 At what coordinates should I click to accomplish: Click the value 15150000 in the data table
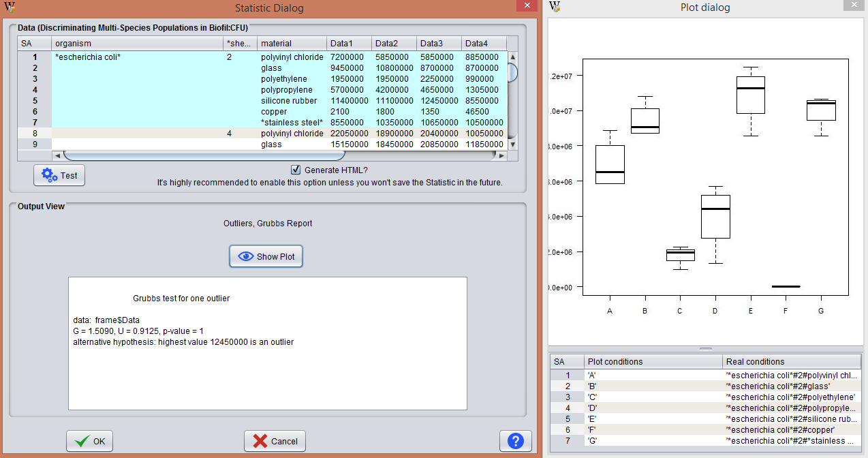pyautogui.click(x=349, y=144)
